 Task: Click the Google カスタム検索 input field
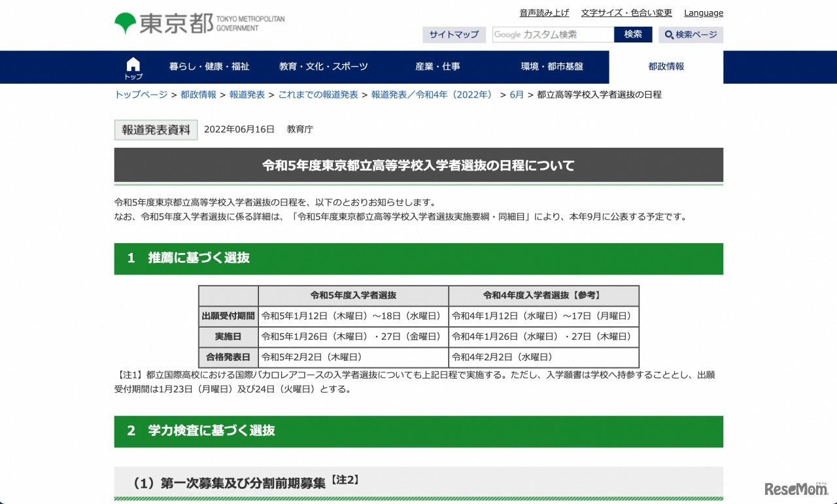pos(553,35)
